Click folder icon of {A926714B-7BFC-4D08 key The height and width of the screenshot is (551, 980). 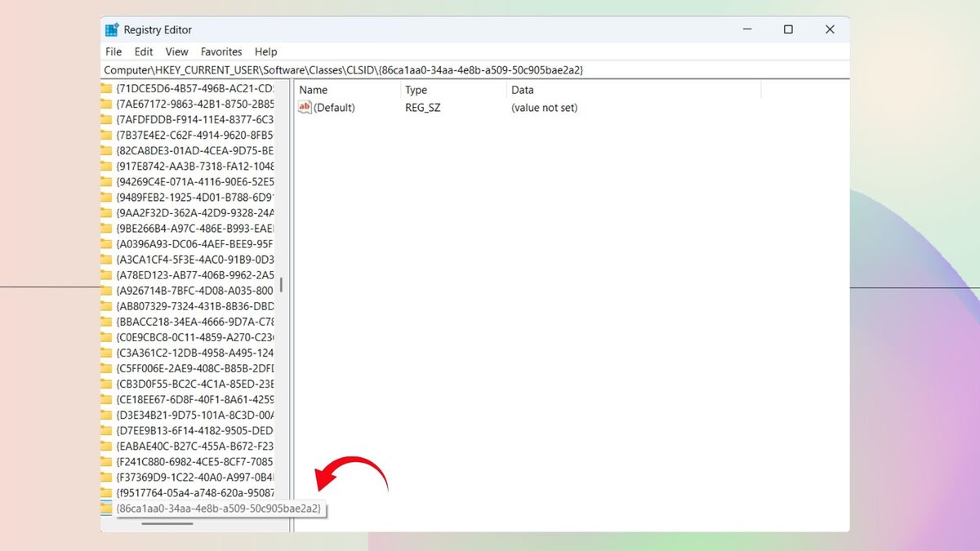[106, 290]
